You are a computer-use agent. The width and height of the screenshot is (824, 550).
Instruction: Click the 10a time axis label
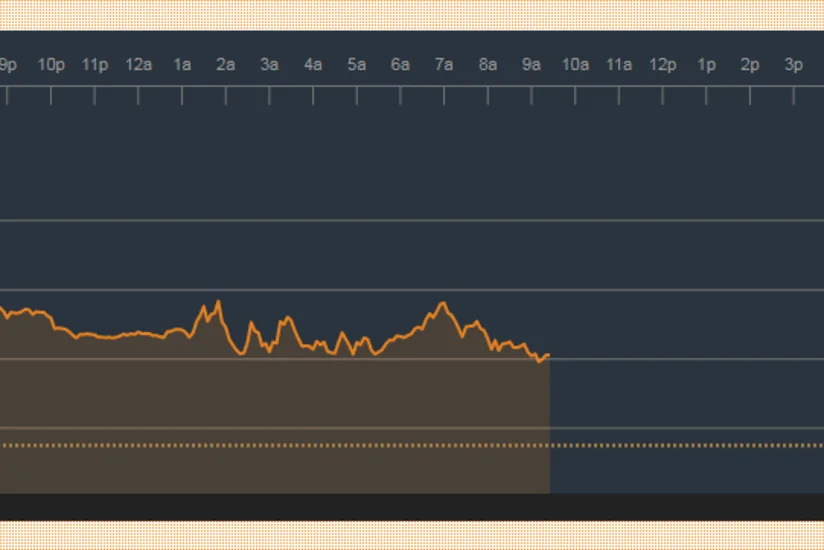pyautogui.click(x=575, y=65)
